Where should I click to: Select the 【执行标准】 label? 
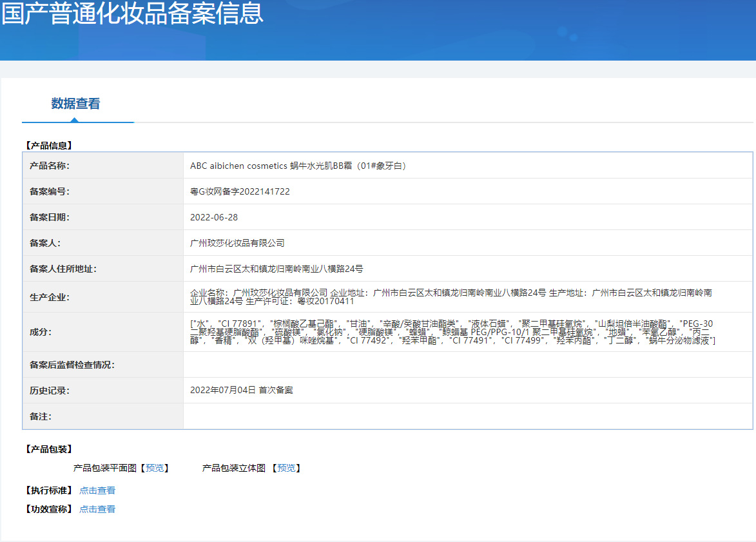click(49, 490)
